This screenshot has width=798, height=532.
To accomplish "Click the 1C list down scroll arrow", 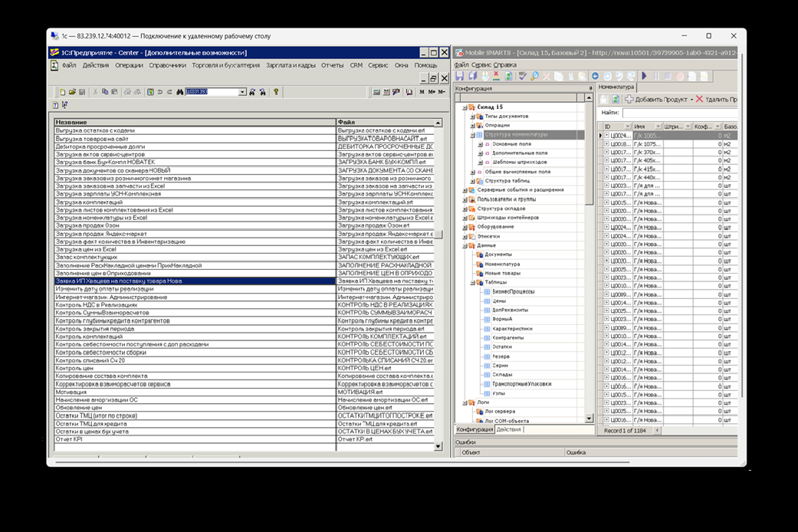I will pos(438,446).
